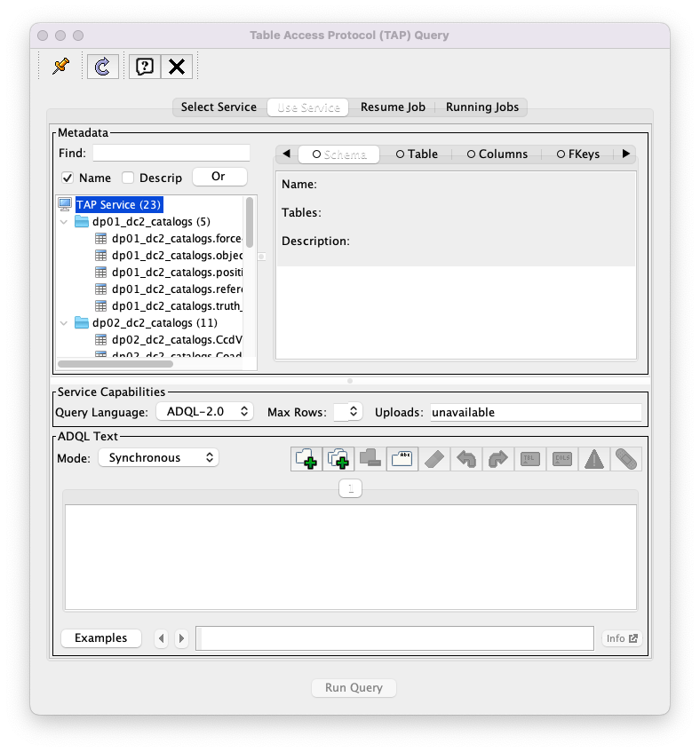Screen dimensions: 700x752
Task: Click table icon beside dp01_dc2_catalogs.force
Action: tap(100, 238)
